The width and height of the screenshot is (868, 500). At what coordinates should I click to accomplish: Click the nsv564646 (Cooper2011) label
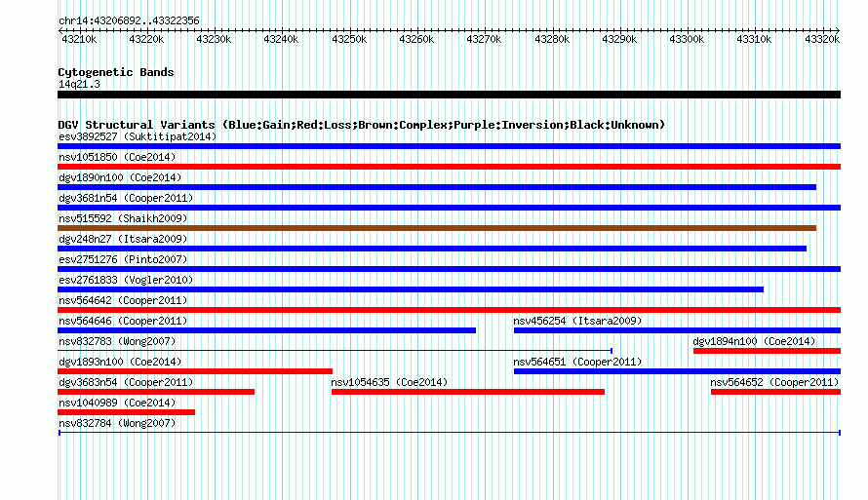pyautogui.click(x=123, y=321)
